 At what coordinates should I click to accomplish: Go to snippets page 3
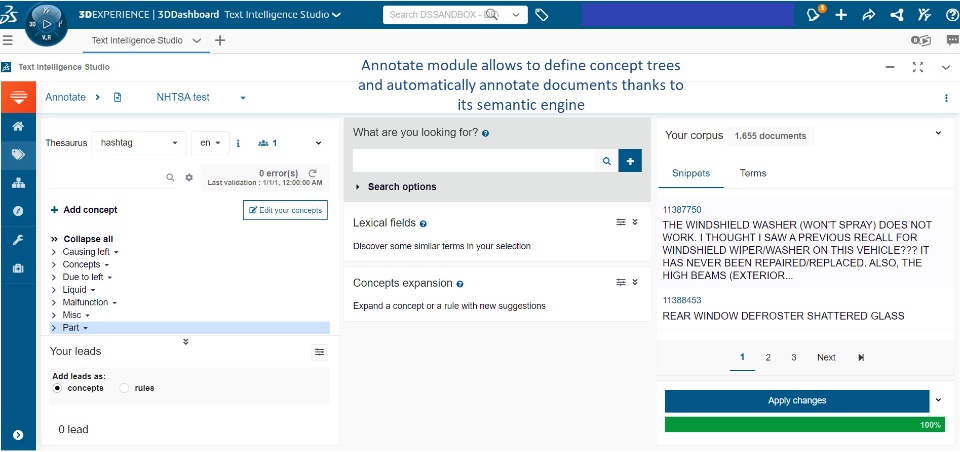pyautogui.click(x=793, y=358)
